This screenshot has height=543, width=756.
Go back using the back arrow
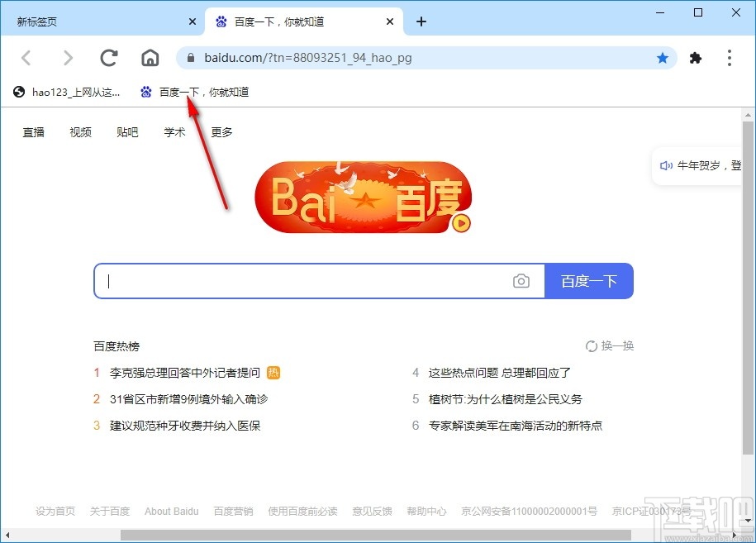[x=26, y=58]
